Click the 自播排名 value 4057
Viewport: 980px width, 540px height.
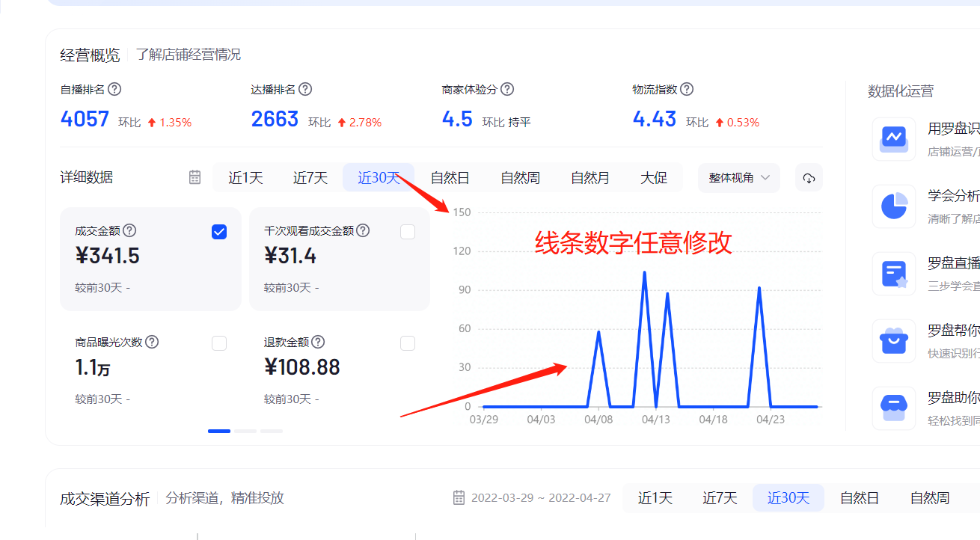[85, 119]
